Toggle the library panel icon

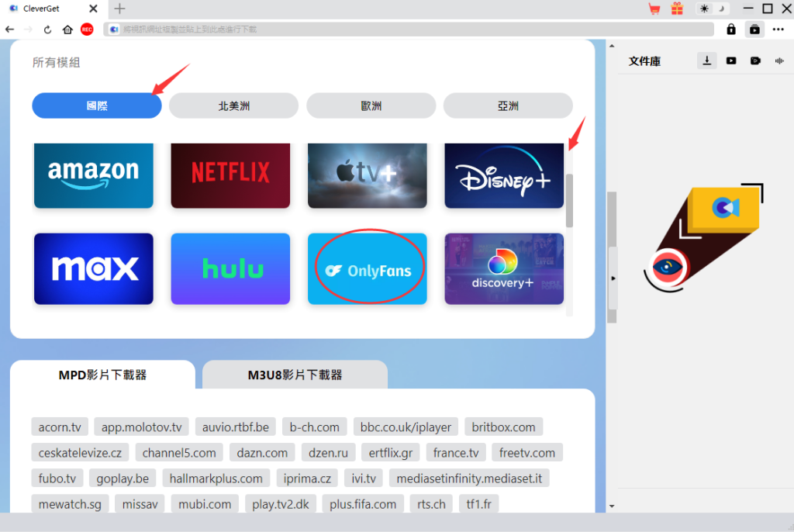(x=754, y=29)
